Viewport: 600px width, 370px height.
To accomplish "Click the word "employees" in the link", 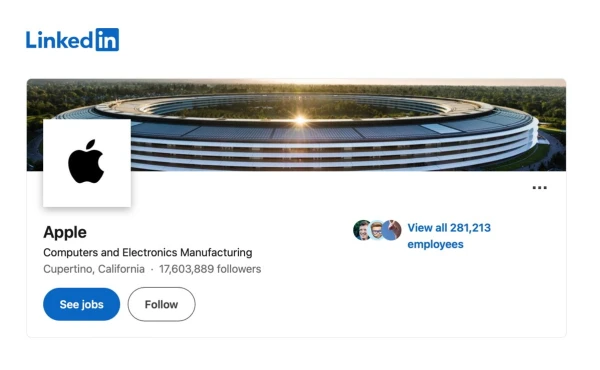I will [435, 244].
